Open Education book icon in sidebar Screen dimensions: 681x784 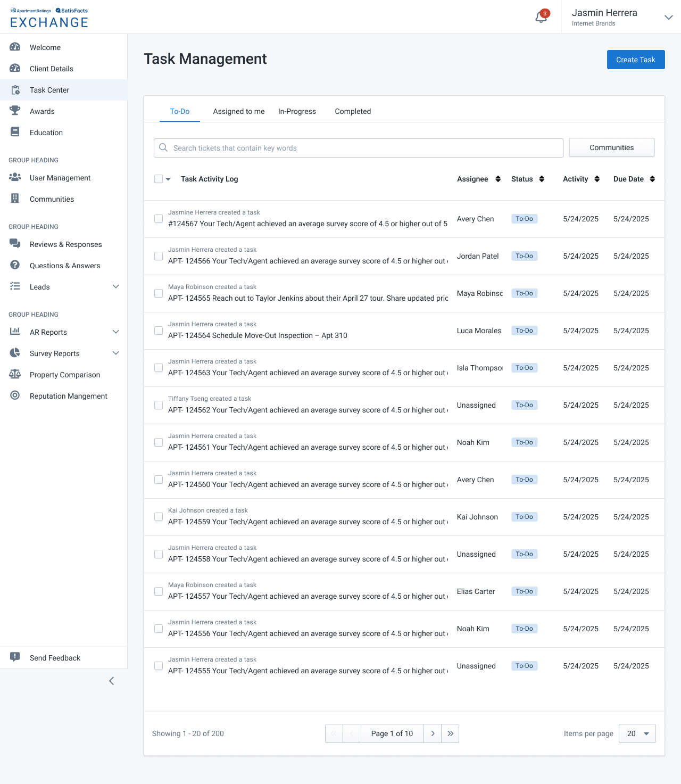coord(15,132)
